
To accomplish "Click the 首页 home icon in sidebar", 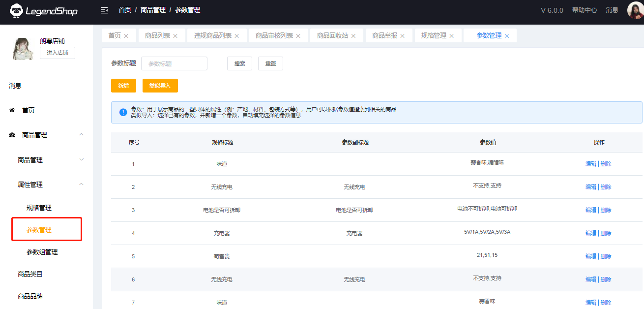I will (12, 110).
